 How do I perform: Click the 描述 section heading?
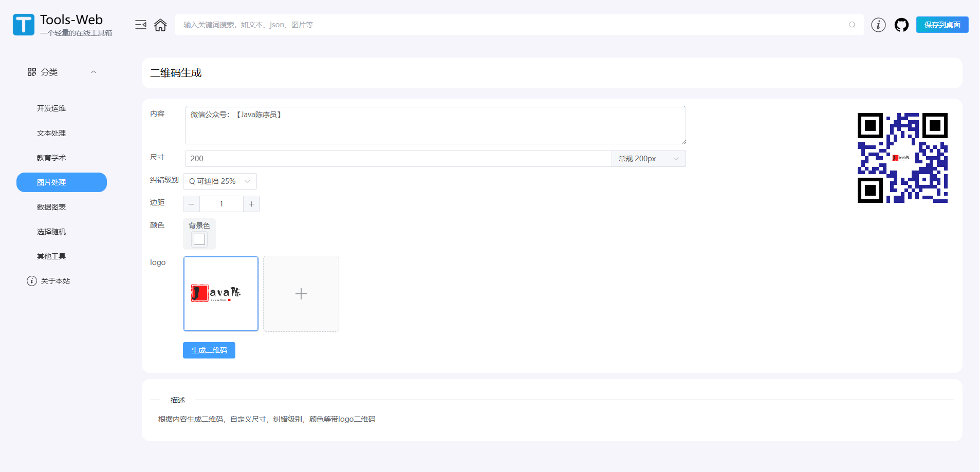(x=178, y=400)
